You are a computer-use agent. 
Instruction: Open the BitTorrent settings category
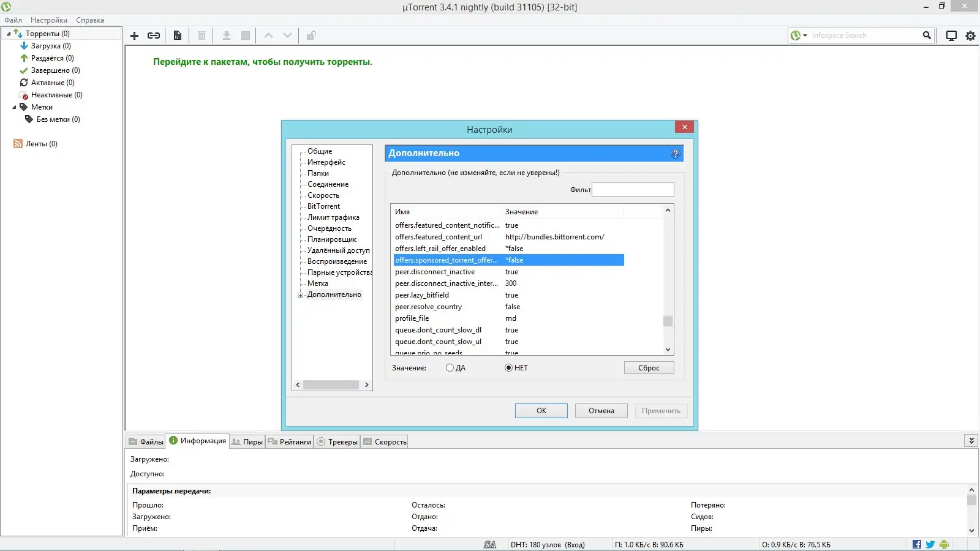(323, 206)
